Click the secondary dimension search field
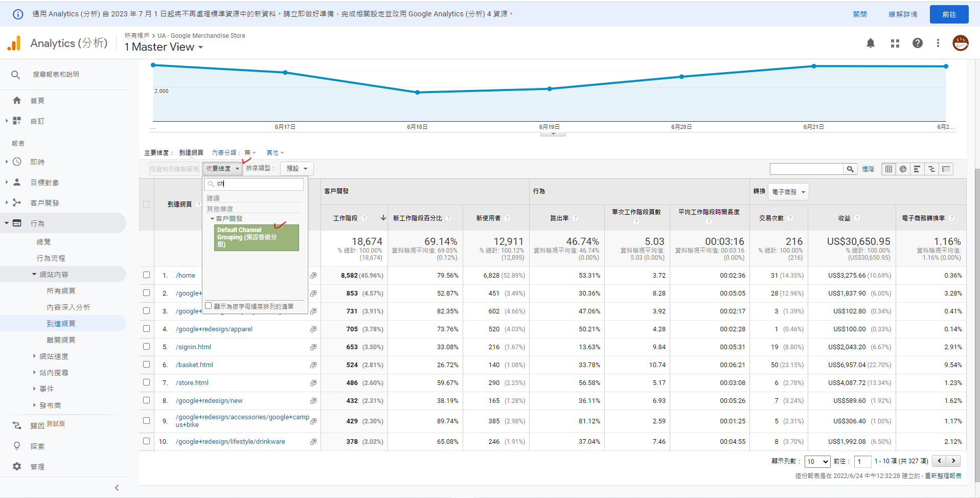Viewport: 980px width, 498px height. (254, 184)
